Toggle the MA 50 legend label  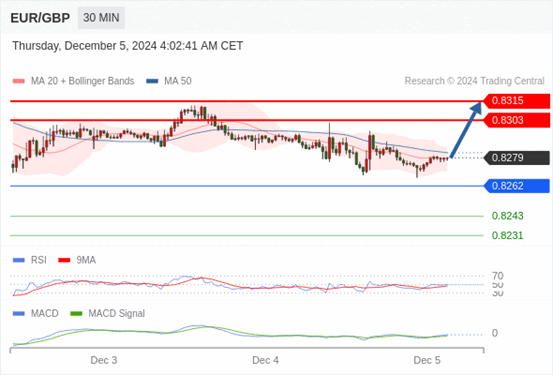178,81
